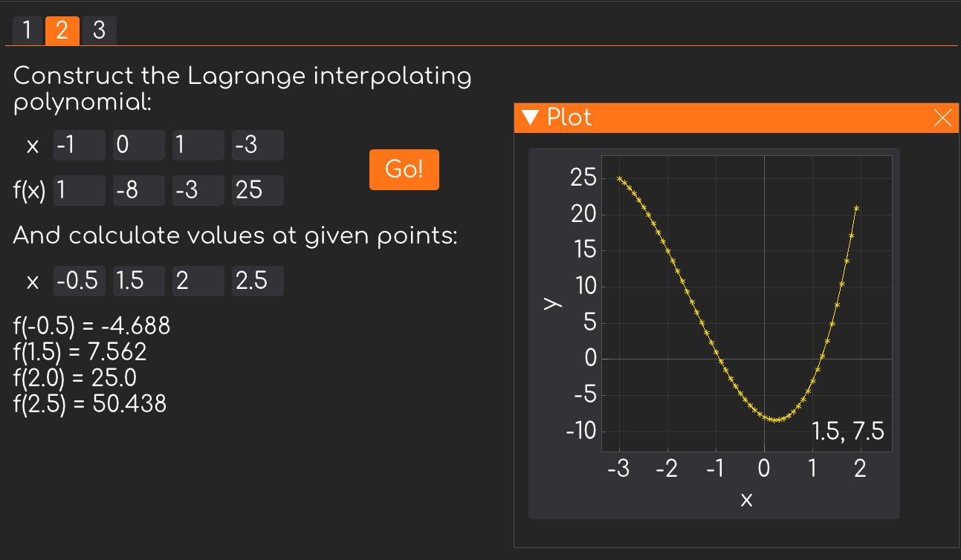Select the currently active tab 2
The image size is (961, 560).
(63, 30)
